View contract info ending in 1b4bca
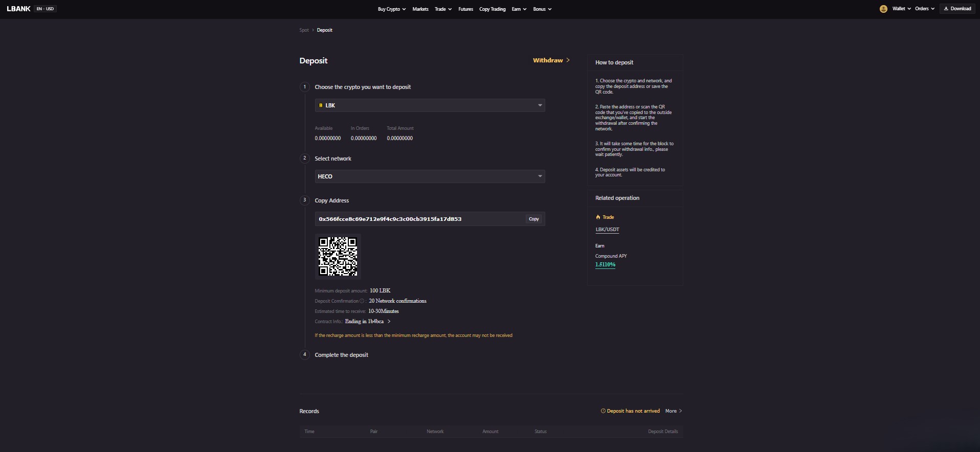Image resolution: width=980 pixels, height=452 pixels. 368,322
